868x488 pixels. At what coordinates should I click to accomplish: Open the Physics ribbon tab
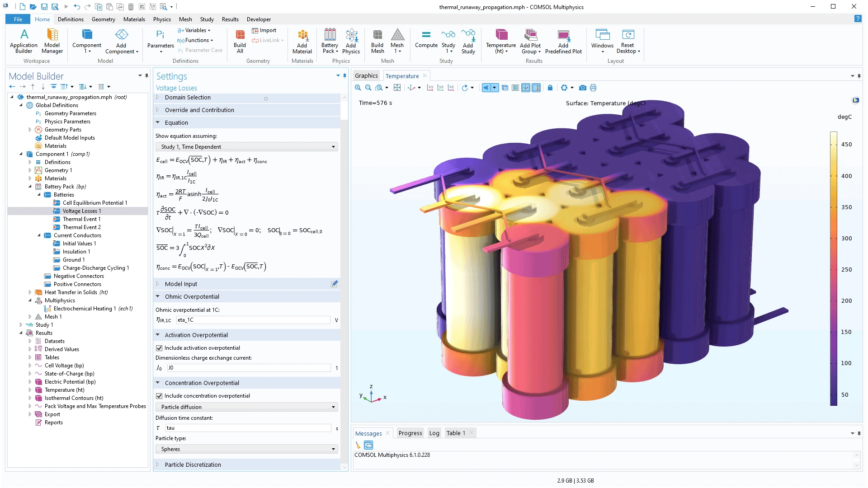pos(162,19)
